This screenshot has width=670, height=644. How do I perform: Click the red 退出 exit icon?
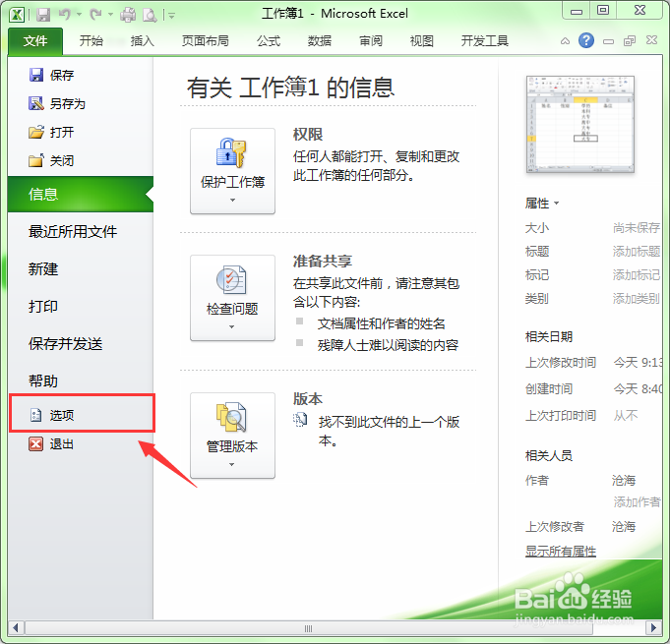35,444
